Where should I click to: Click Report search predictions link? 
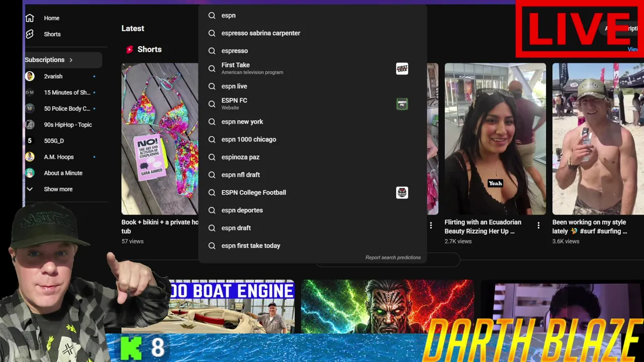coord(393,257)
